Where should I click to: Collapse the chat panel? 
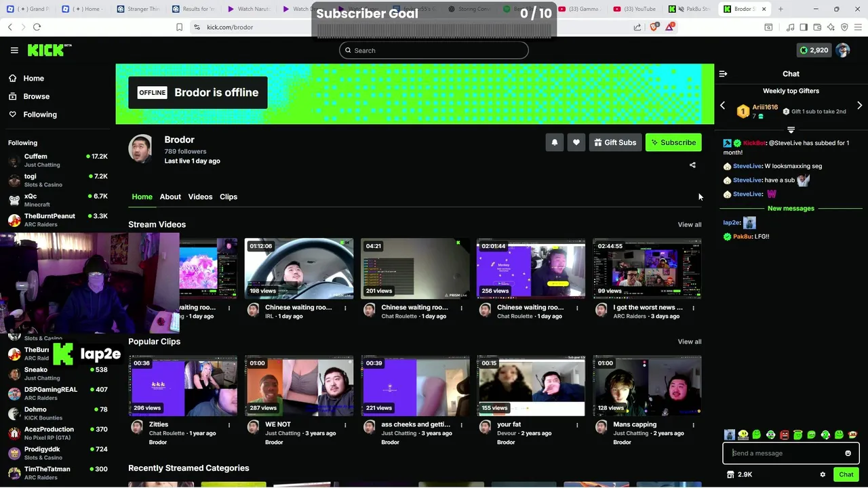point(723,74)
